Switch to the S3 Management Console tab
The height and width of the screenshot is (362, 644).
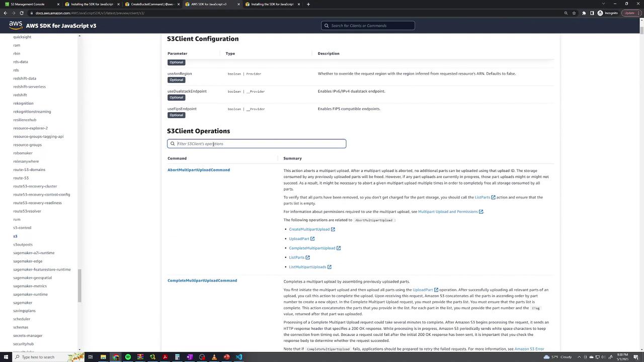(31, 4)
